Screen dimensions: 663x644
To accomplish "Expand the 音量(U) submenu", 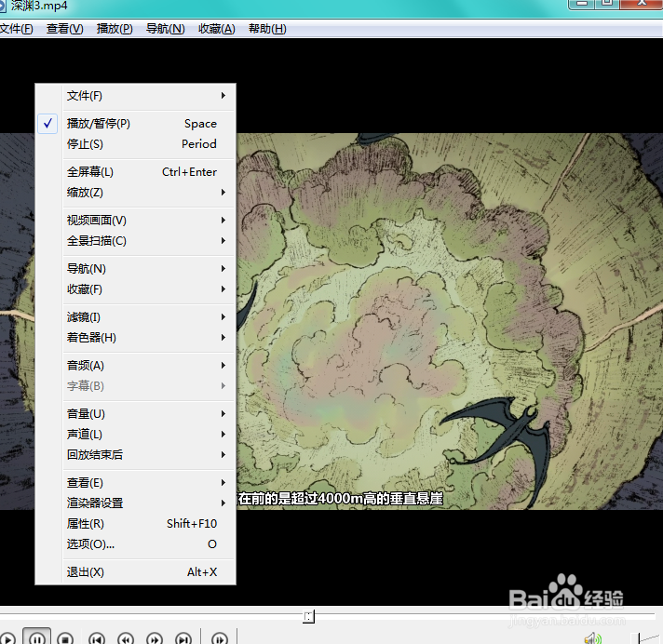I will pyautogui.click(x=135, y=414).
